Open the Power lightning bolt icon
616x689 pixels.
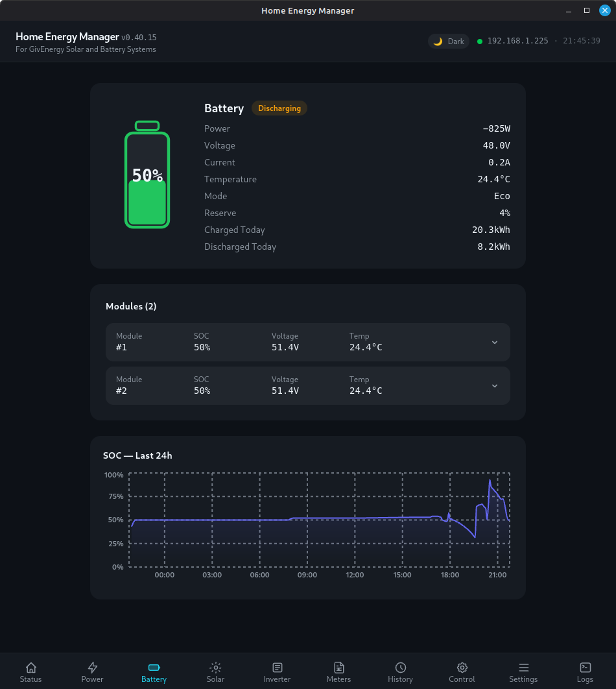92,668
